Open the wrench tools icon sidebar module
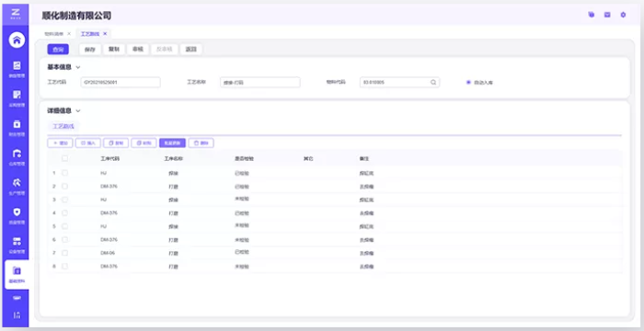644x331 pixels. (x=17, y=186)
